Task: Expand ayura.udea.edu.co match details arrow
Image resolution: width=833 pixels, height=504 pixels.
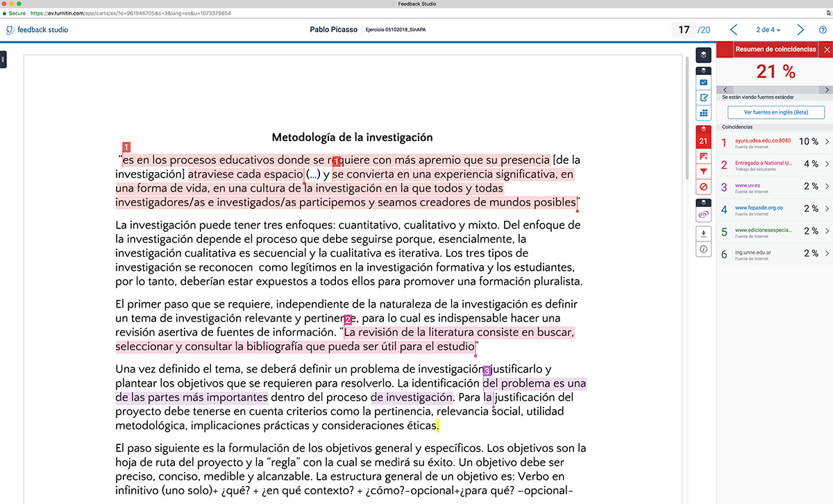Action: tap(827, 142)
